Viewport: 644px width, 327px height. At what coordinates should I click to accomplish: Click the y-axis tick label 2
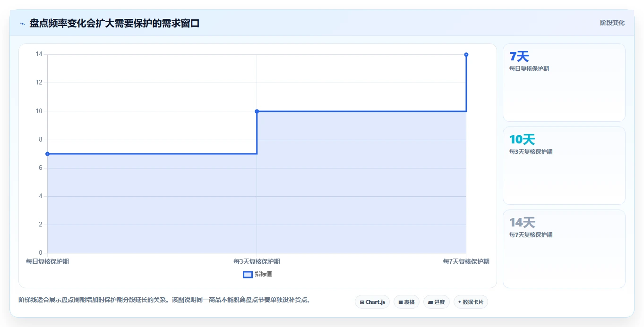40,225
